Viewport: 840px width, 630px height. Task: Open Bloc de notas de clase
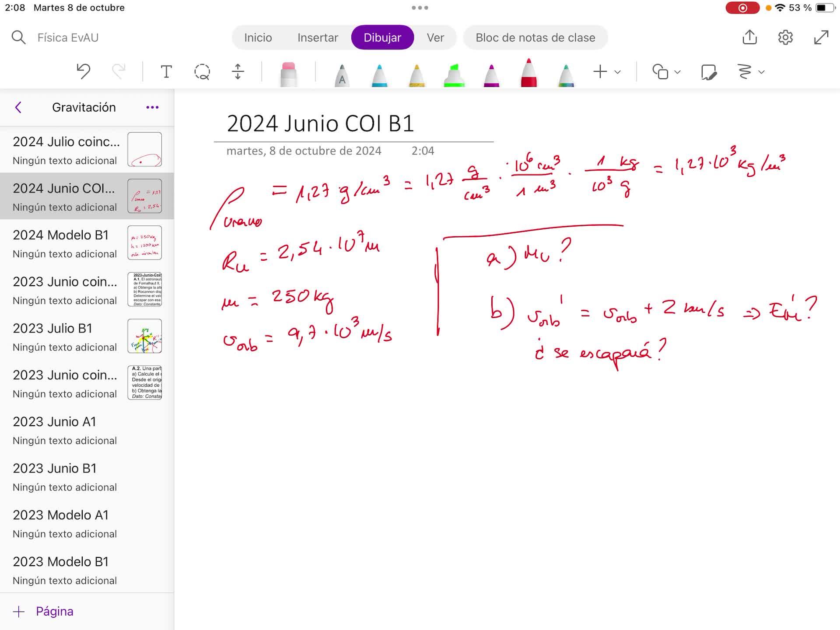(x=535, y=38)
